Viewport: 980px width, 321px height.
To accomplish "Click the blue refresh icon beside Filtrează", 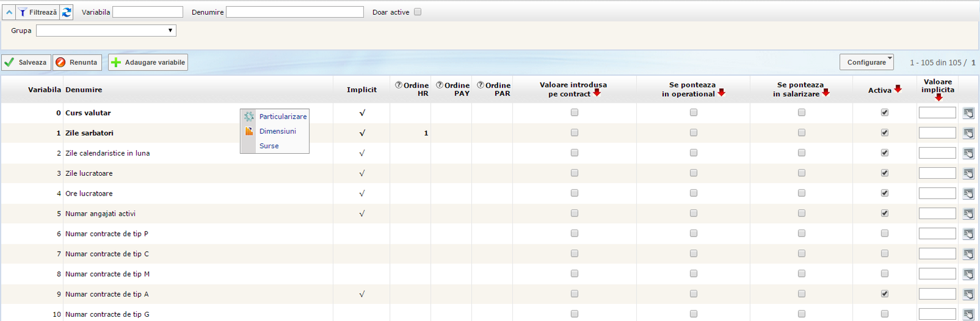I will pos(66,12).
